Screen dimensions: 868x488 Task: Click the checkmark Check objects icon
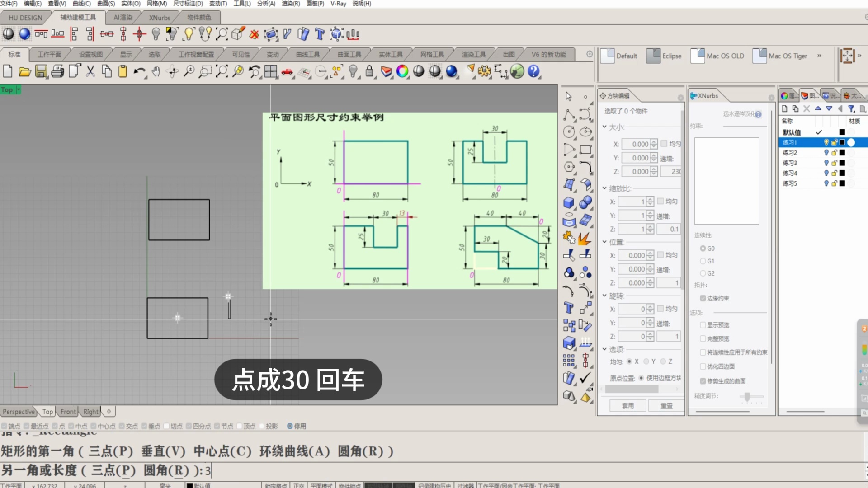point(585,378)
